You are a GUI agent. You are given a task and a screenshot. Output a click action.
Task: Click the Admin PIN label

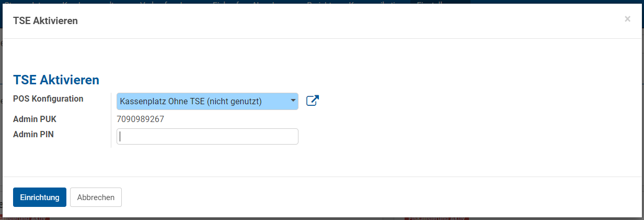[x=33, y=134]
